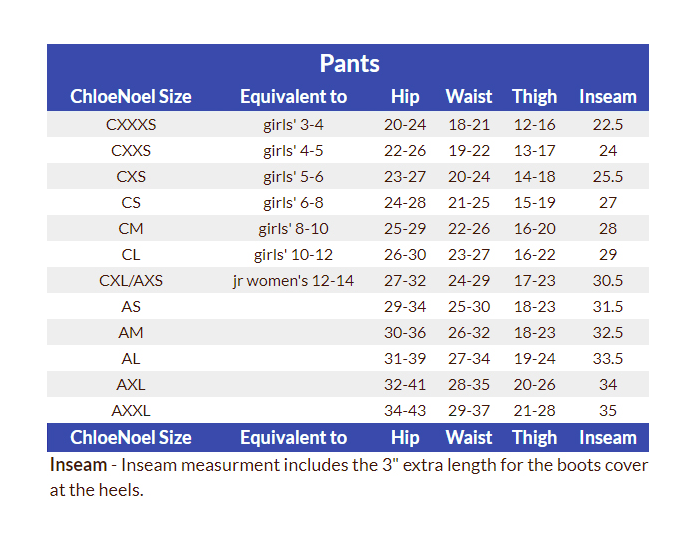Select the AXXL size label

click(131, 411)
